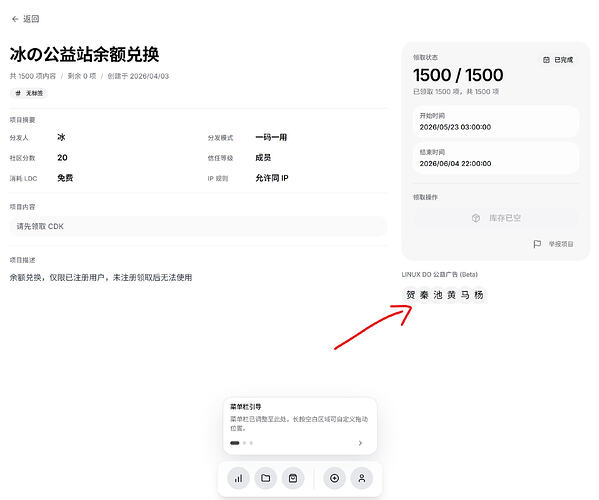The image size is (599, 500).
Task: Click the 成员 trust level value
Action: (x=263, y=157)
